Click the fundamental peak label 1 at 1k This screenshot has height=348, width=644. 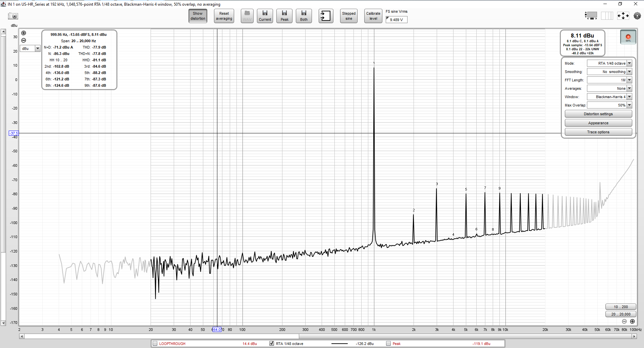(374, 63)
